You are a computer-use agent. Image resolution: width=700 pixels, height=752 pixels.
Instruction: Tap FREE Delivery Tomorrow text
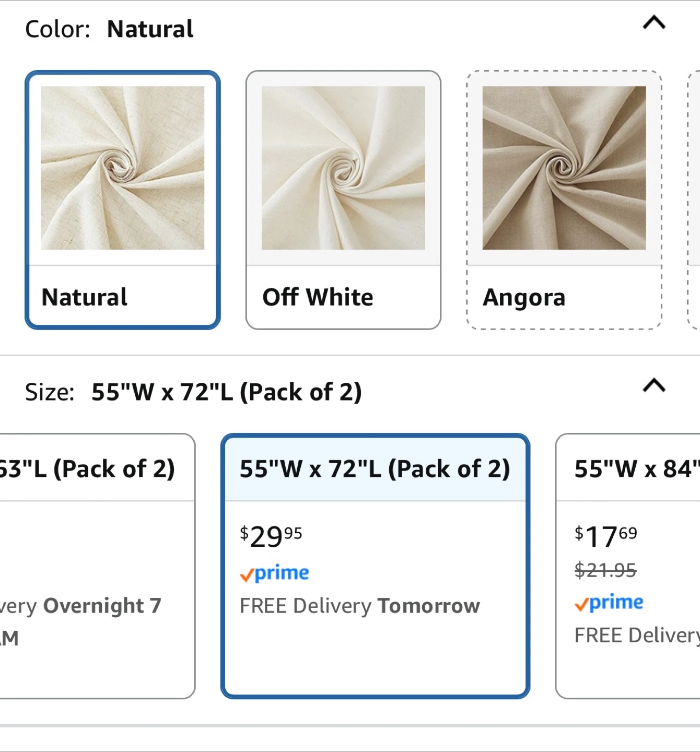[x=359, y=606]
